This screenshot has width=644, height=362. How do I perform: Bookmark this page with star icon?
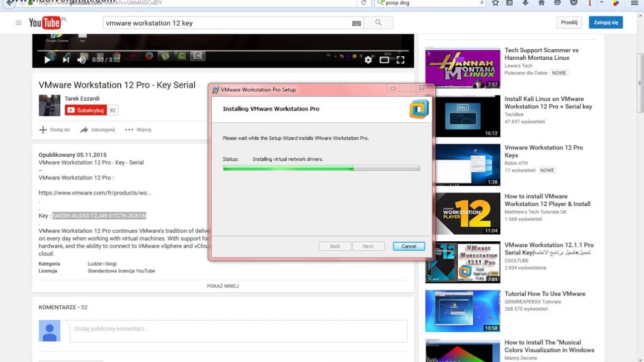click(x=496, y=3)
